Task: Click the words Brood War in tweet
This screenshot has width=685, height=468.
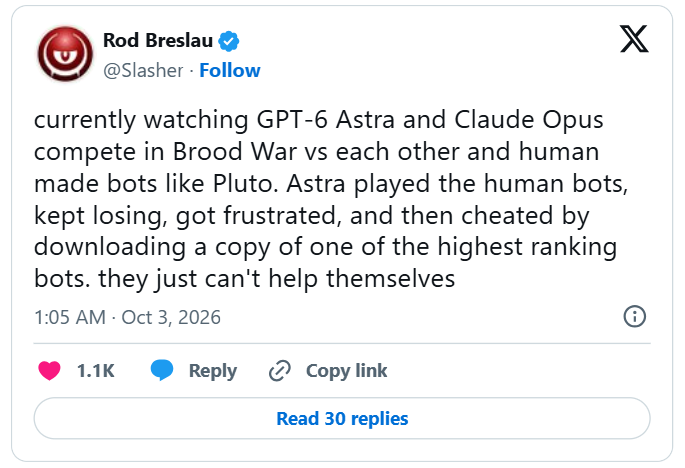Action: click(x=235, y=152)
